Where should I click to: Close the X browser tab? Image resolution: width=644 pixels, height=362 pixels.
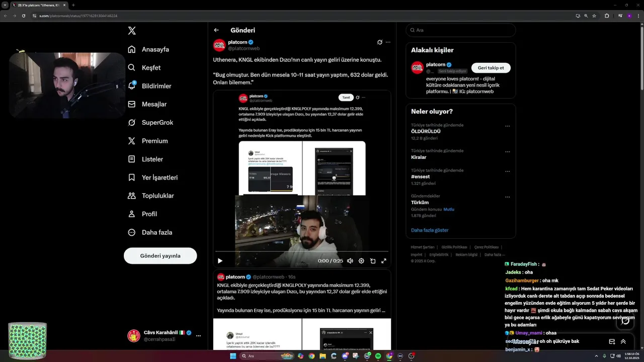(x=64, y=5)
